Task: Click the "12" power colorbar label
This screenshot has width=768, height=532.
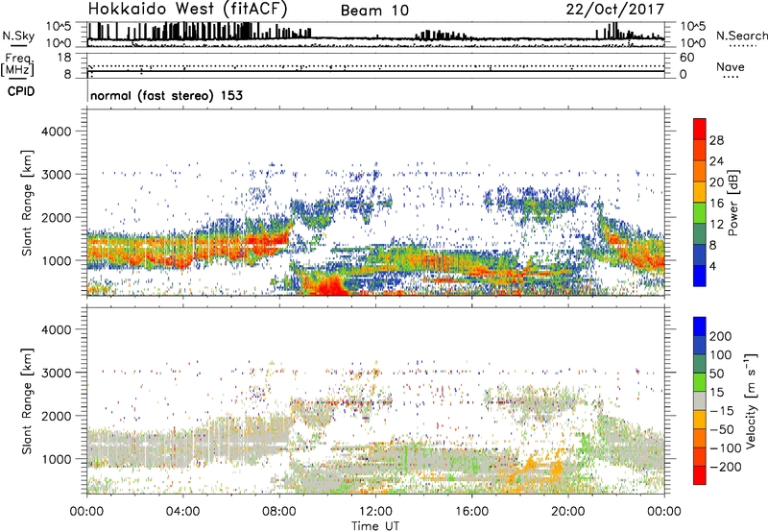Action: [x=716, y=225]
